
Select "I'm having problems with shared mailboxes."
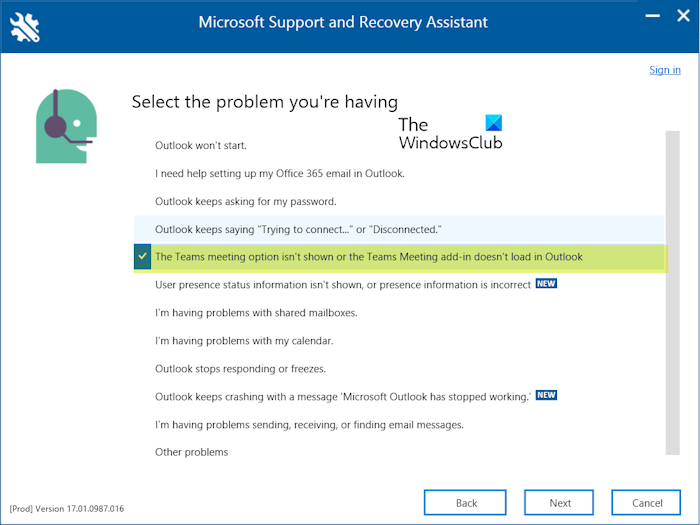point(256,313)
